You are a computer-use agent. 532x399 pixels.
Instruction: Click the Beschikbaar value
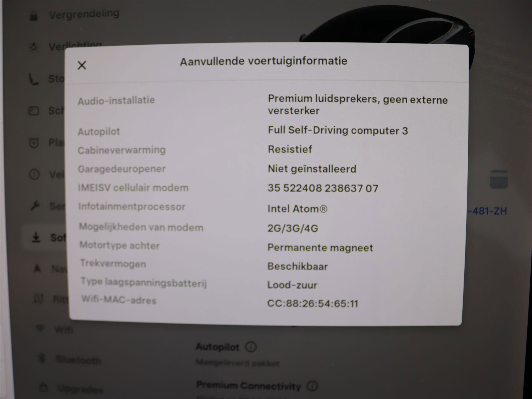tap(298, 266)
